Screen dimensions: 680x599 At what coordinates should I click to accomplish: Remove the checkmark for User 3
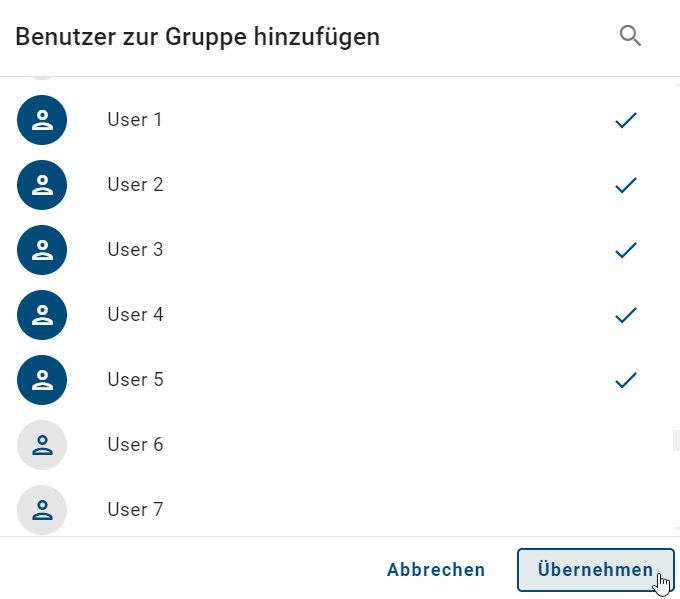(626, 250)
